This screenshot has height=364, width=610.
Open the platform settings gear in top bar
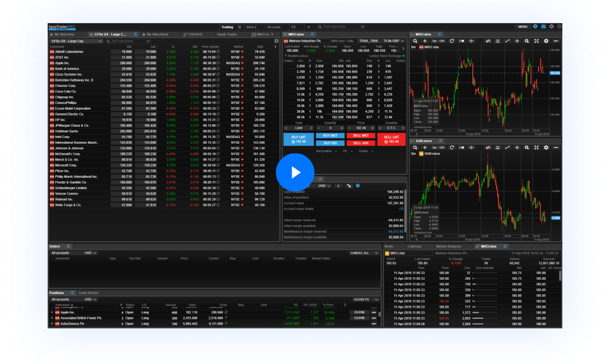pos(551,27)
